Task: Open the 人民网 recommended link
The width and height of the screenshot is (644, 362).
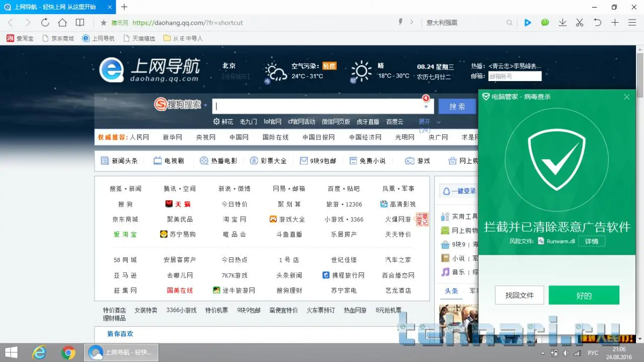Action: pos(139,137)
